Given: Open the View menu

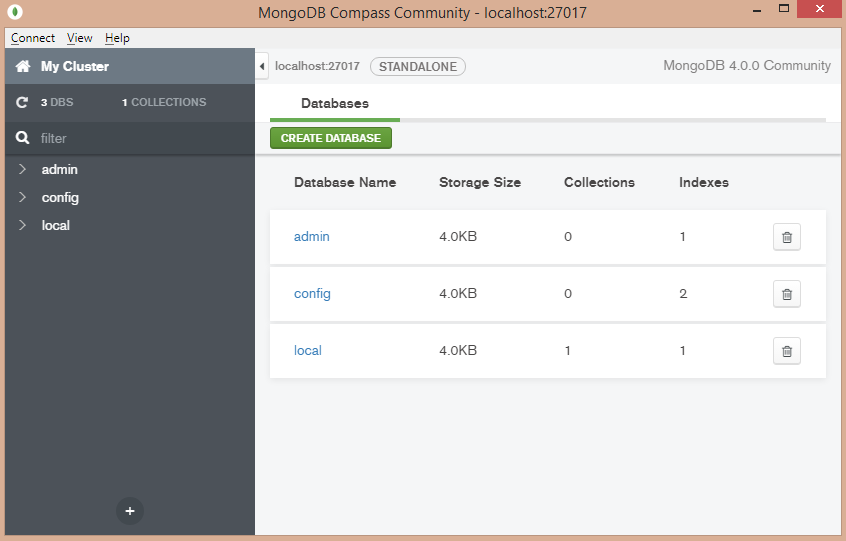Looking at the screenshot, I should [x=79, y=38].
